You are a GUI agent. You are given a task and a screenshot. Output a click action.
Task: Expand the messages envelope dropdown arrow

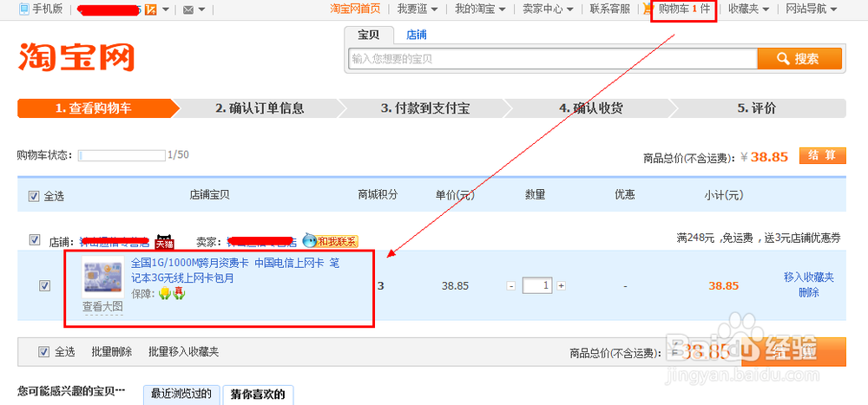(201, 10)
